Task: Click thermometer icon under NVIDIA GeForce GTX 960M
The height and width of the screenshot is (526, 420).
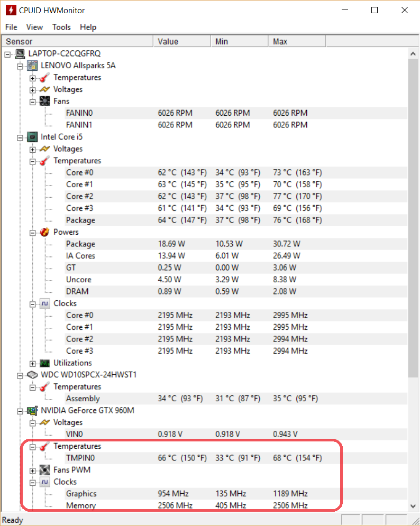Action: [44, 446]
